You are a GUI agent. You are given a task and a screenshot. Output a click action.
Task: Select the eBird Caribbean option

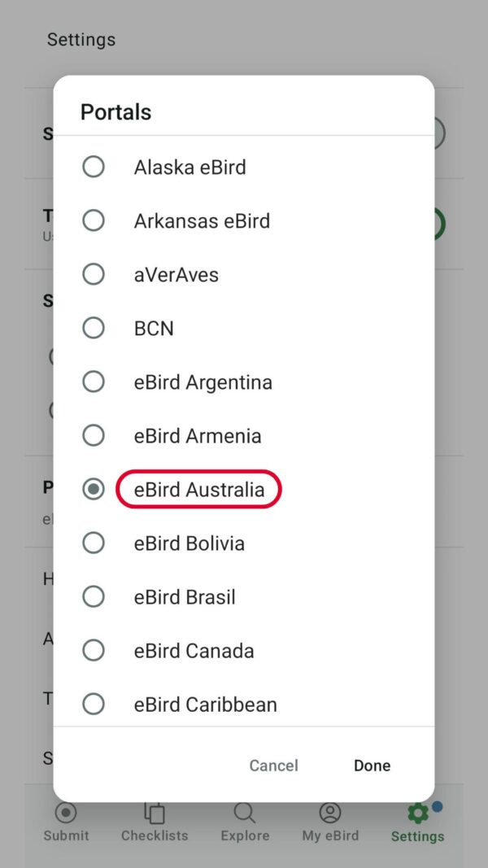click(x=94, y=704)
